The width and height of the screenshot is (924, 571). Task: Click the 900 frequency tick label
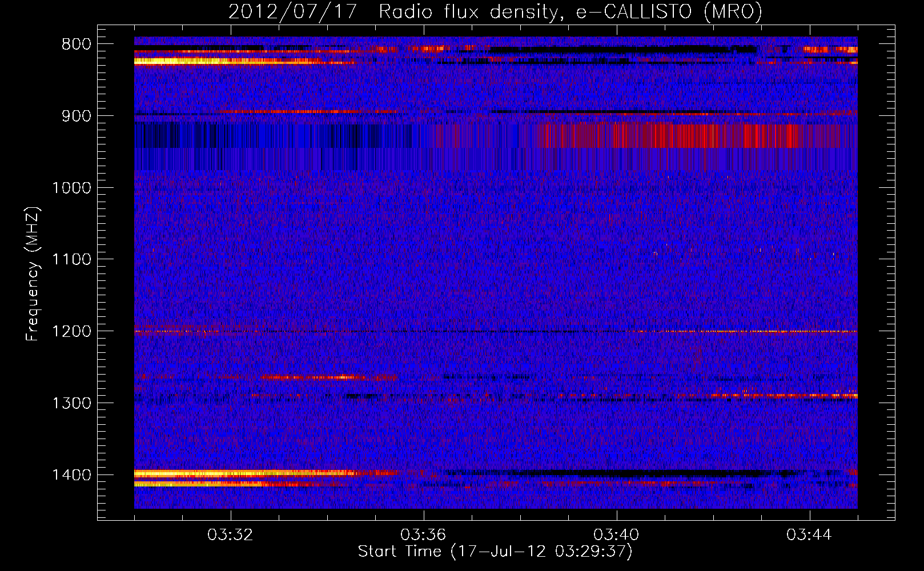click(77, 116)
